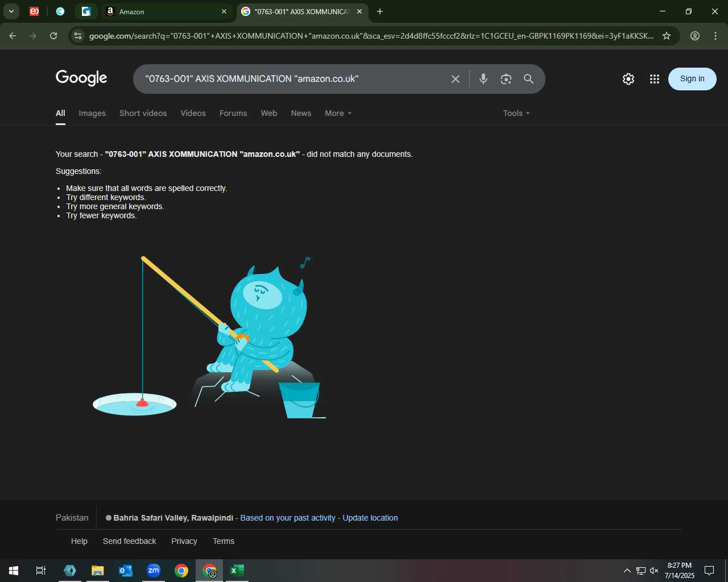Image resolution: width=728 pixels, height=582 pixels.
Task: Open network tray icon
Action: (x=641, y=571)
